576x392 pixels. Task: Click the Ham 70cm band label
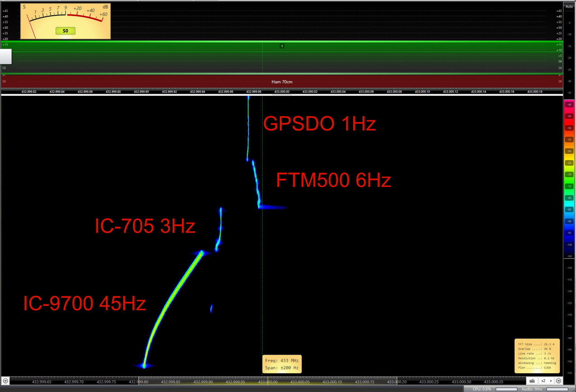tap(282, 82)
